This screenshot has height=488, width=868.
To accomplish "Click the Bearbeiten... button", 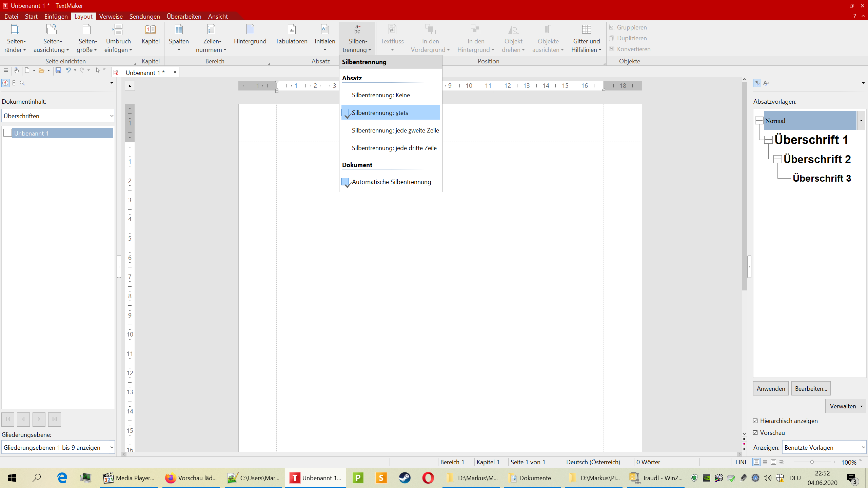I will (811, 388).
